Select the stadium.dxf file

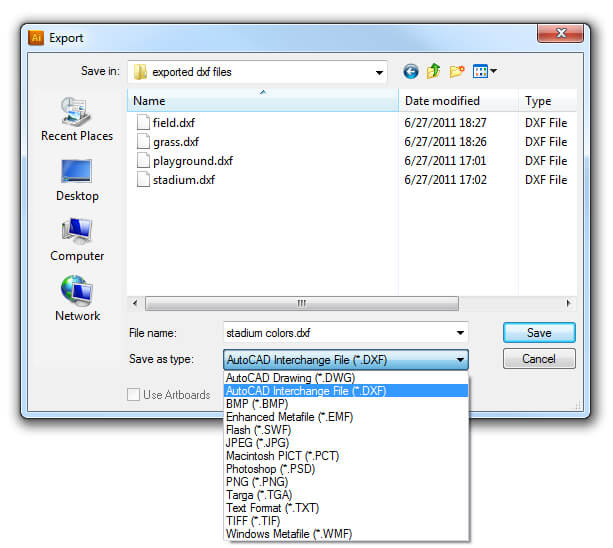(184, 180)
